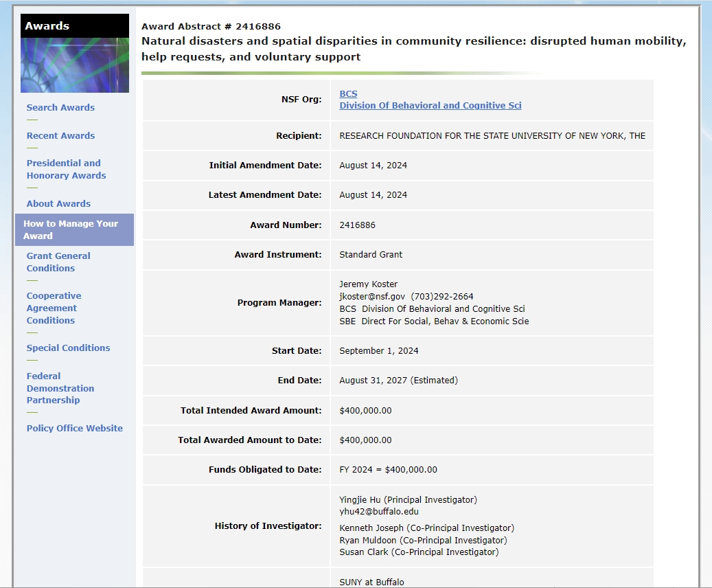The image size is (712, 588).
Task: Select How to Manage Your Award
Action: (x=71, y=229)
